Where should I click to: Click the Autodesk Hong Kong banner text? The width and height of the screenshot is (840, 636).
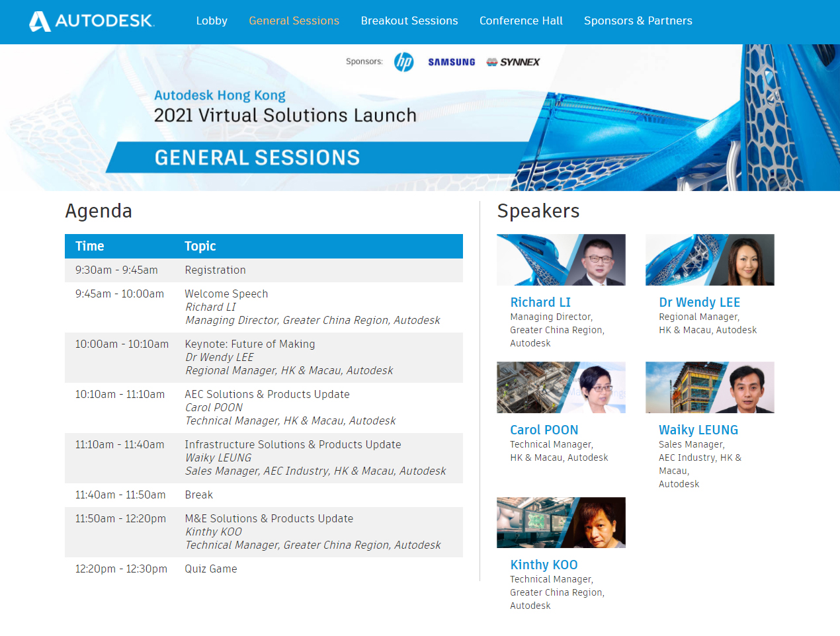tap(220, 96)
